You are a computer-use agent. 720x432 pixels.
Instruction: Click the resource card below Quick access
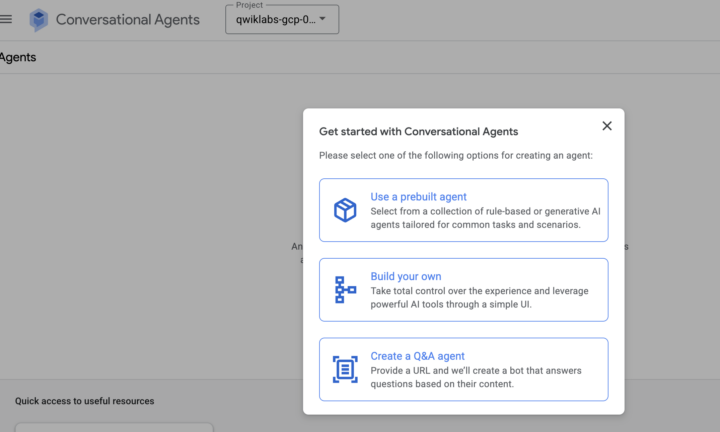114,427
